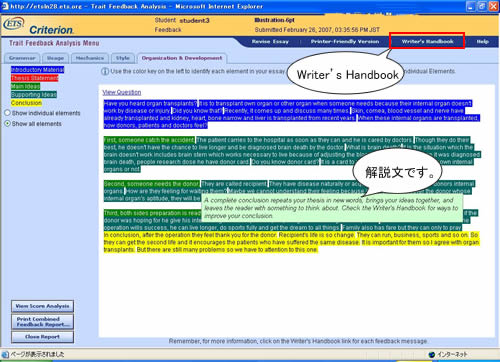Click the red Thesis Statement color key

(35, 78)
